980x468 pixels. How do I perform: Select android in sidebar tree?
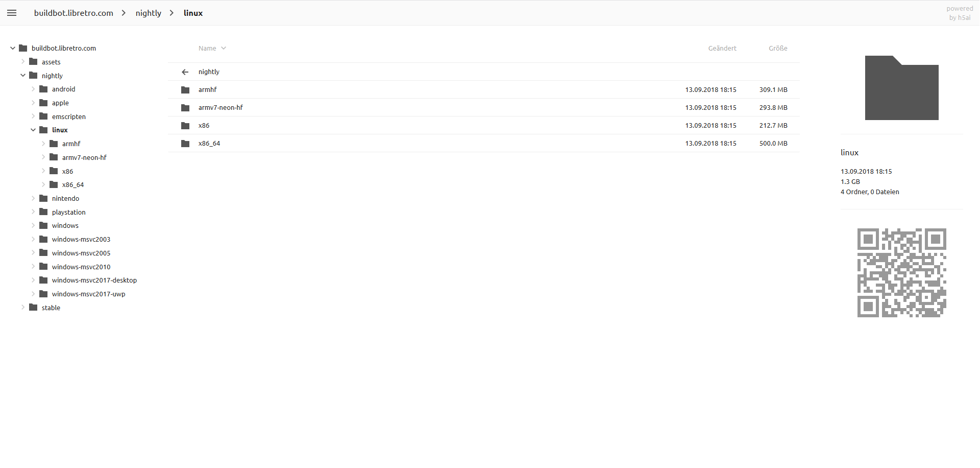click(63, 89)
